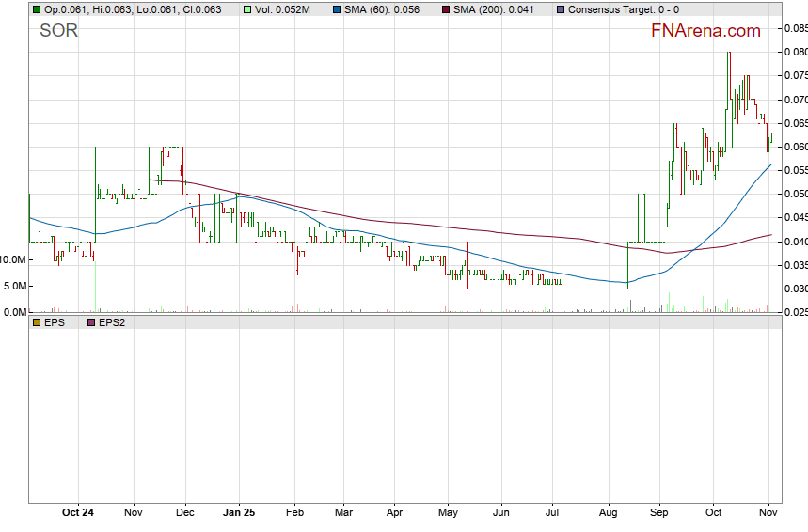Click the gold EPS legend square
This screenshot has height=532, width=808.
[x=37, y=321]
